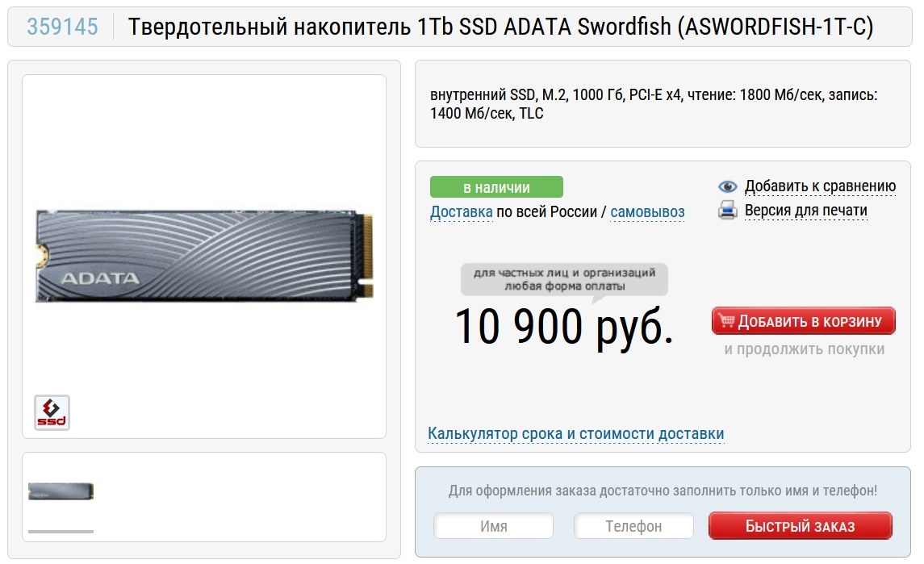924x564 pixels.
Task: Click the shopping cart icon in red button
Action: point(726,320)
